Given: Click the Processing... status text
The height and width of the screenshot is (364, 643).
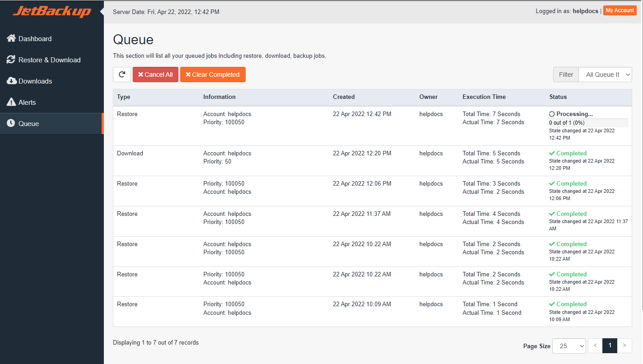Looking at the screenshot, I should (x=574, y=114).
